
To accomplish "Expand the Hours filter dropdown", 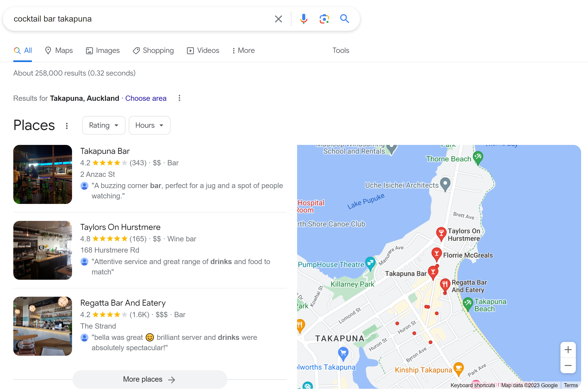I will (x=149, y=125).
